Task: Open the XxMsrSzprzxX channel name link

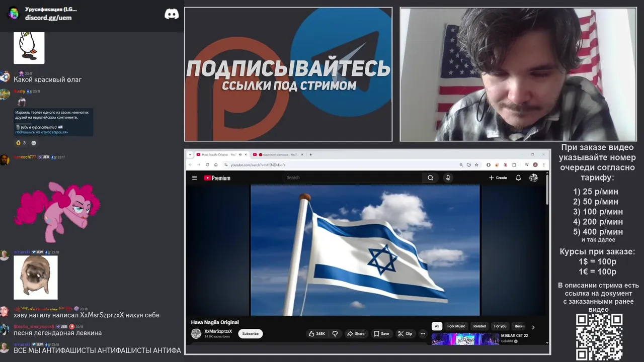Action: [x=218, y=331]
